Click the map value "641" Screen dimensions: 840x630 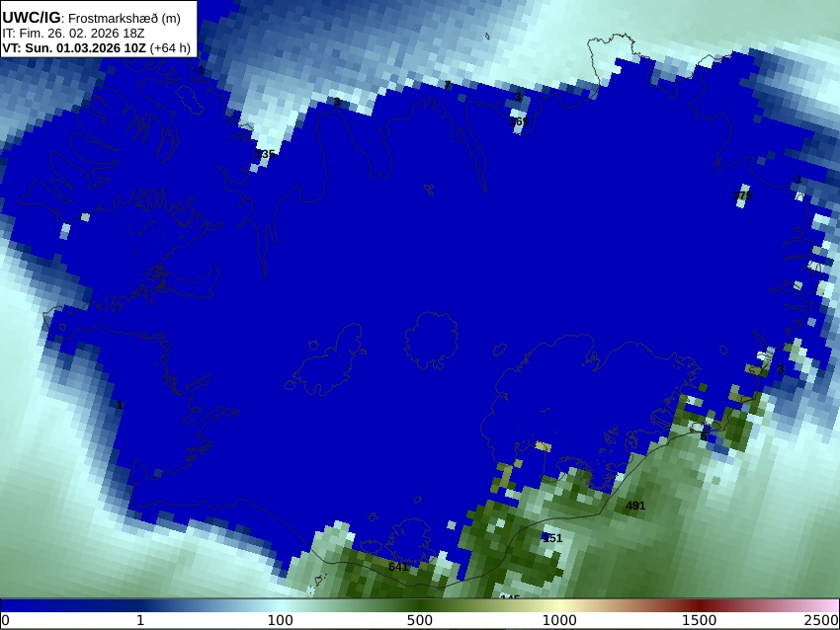pos(398,567)
